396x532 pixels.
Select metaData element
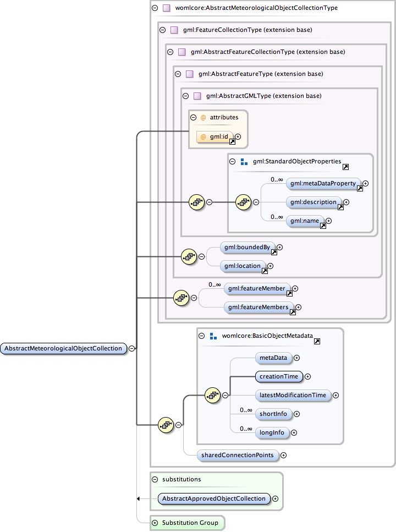click(x=273, y=358)
